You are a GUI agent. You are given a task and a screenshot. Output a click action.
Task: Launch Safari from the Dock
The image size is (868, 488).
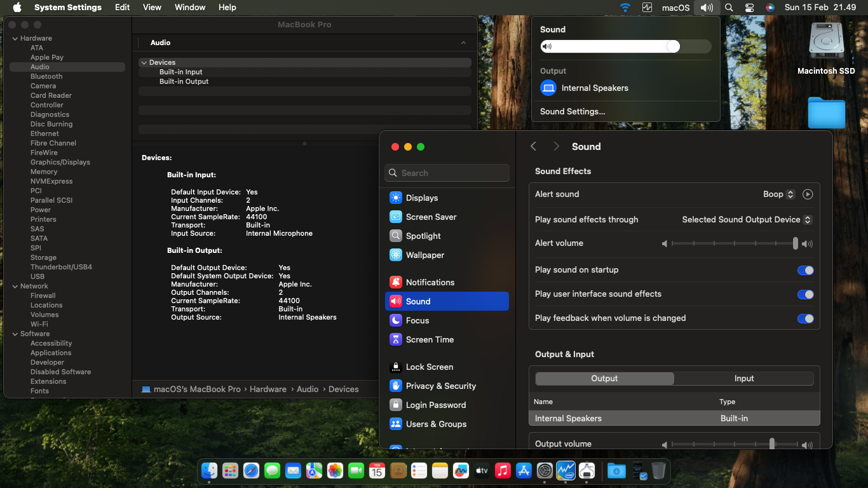click(x=251, y=471)
